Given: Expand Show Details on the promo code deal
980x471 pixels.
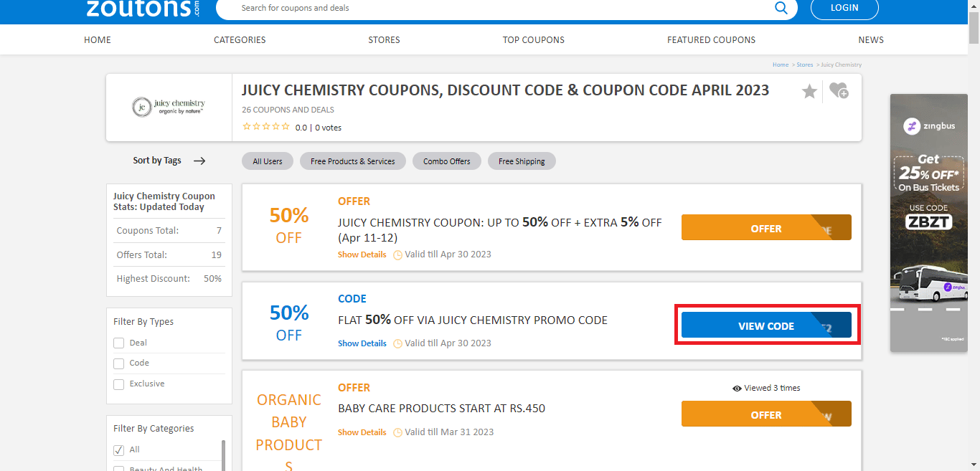Looking at the screenshot, I should (362, 343).
